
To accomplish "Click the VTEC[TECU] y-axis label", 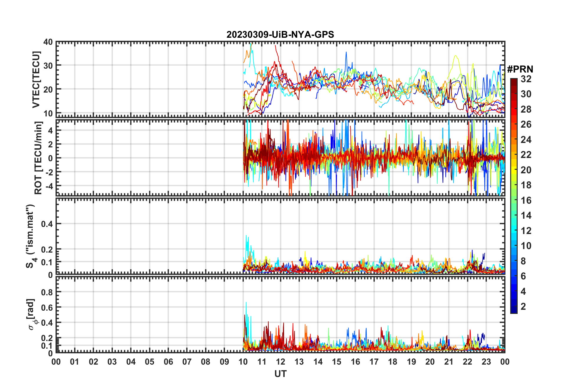I will click(x=36, y=80).
